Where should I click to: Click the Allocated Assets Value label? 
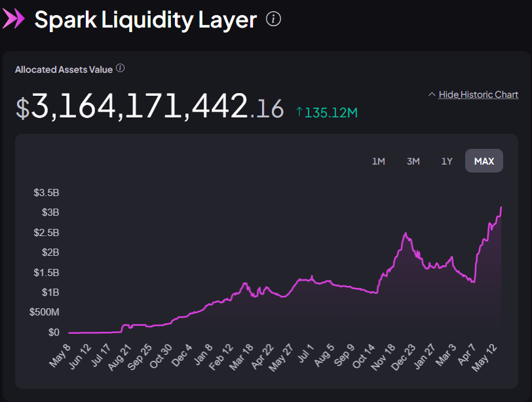tap(64, 70)
